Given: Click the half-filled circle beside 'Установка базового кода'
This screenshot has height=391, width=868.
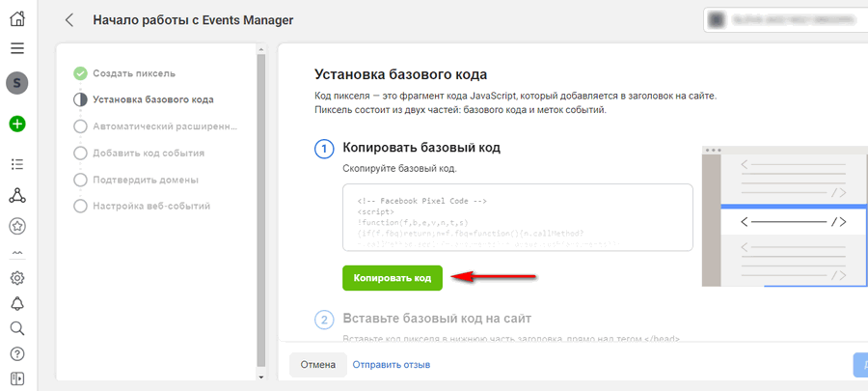Looking at the screenshot, I should click(80, 99).
